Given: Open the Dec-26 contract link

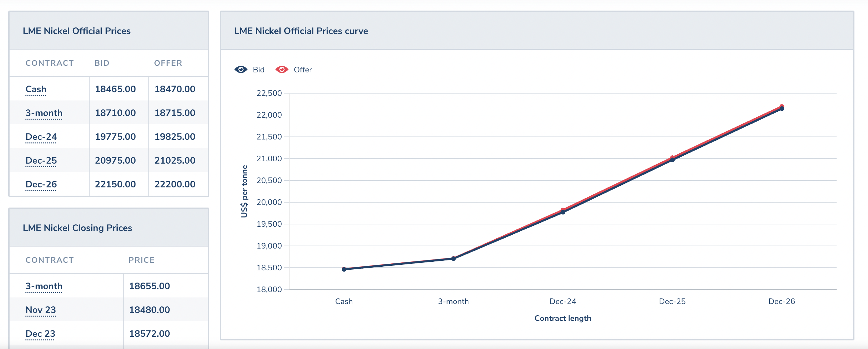Looking at the screenshot, I should point(41,184).
